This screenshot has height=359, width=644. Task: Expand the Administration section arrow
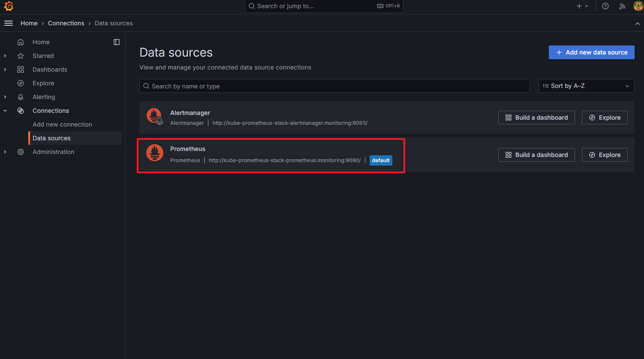5,152
